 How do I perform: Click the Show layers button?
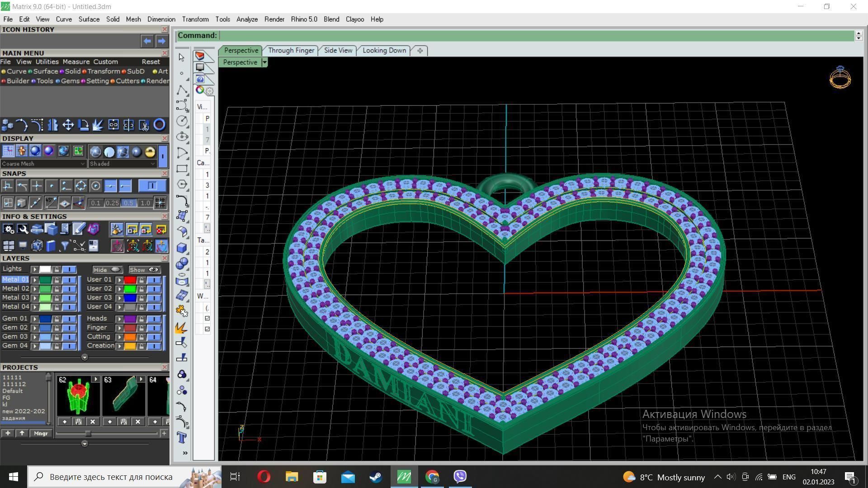(144, 269)
